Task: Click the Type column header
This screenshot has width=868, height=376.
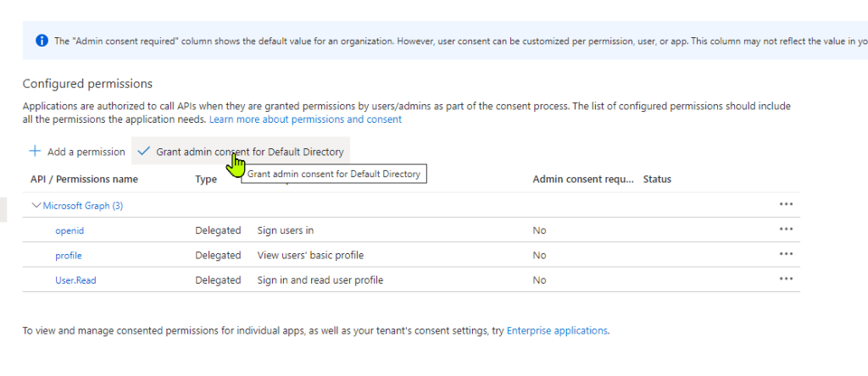Action: [x=206, y=180]
